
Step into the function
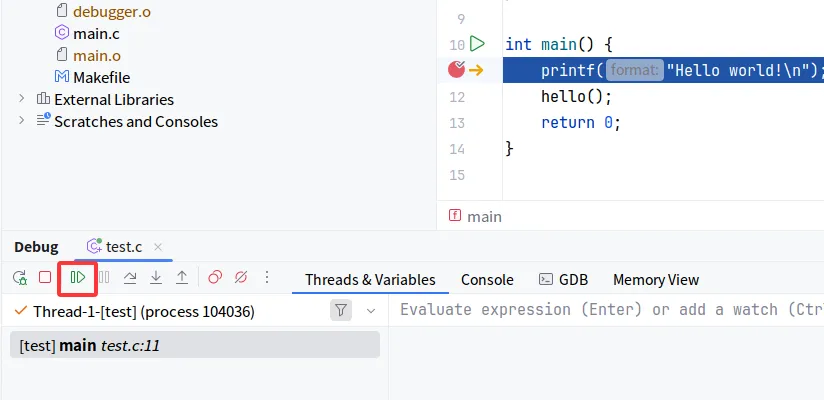(x=156, y=277)
